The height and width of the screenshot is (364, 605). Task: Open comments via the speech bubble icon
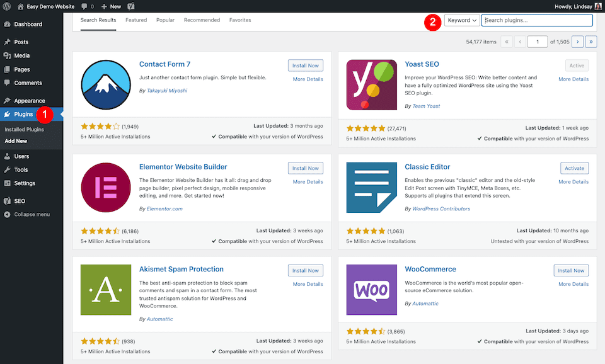[86, 6]
